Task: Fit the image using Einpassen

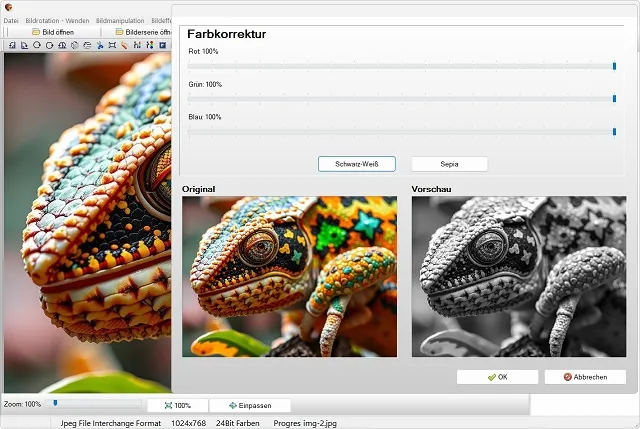Action: coord(250,405)
